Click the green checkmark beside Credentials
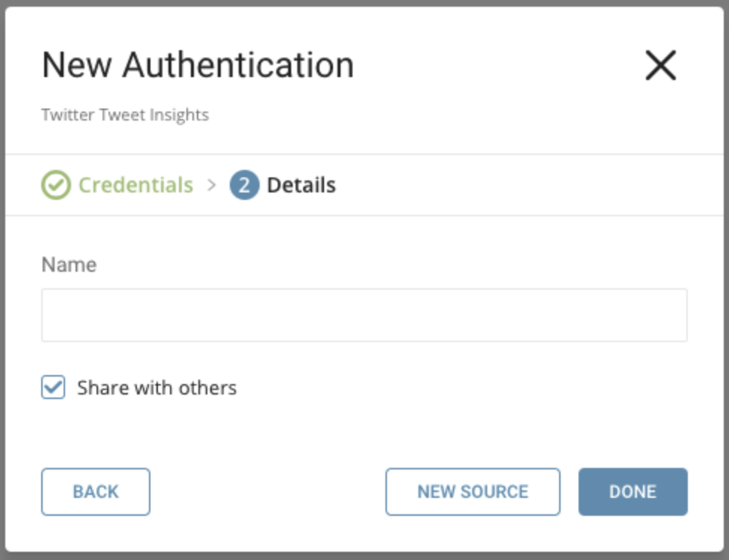The height and width of the screenshot is (560, 729). (55, 185)
